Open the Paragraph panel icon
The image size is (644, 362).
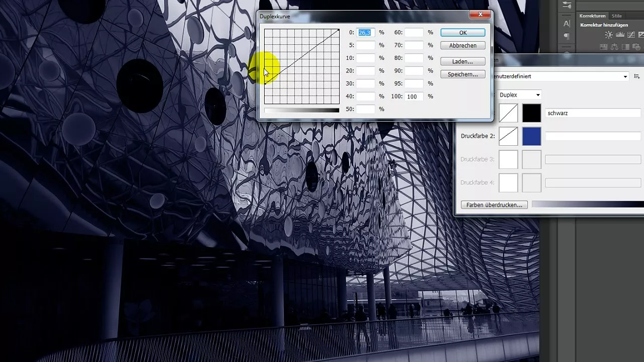click(566, 36)
